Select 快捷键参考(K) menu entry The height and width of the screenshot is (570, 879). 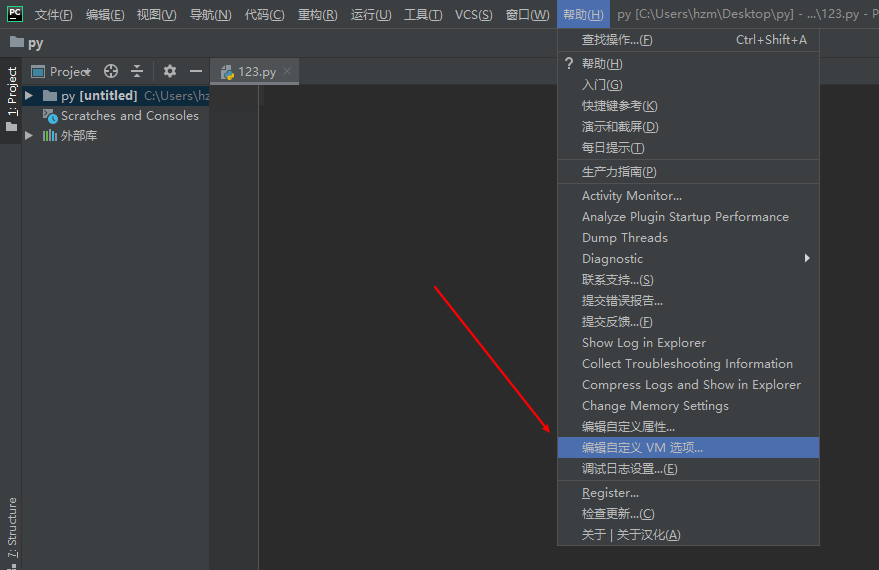688,106
